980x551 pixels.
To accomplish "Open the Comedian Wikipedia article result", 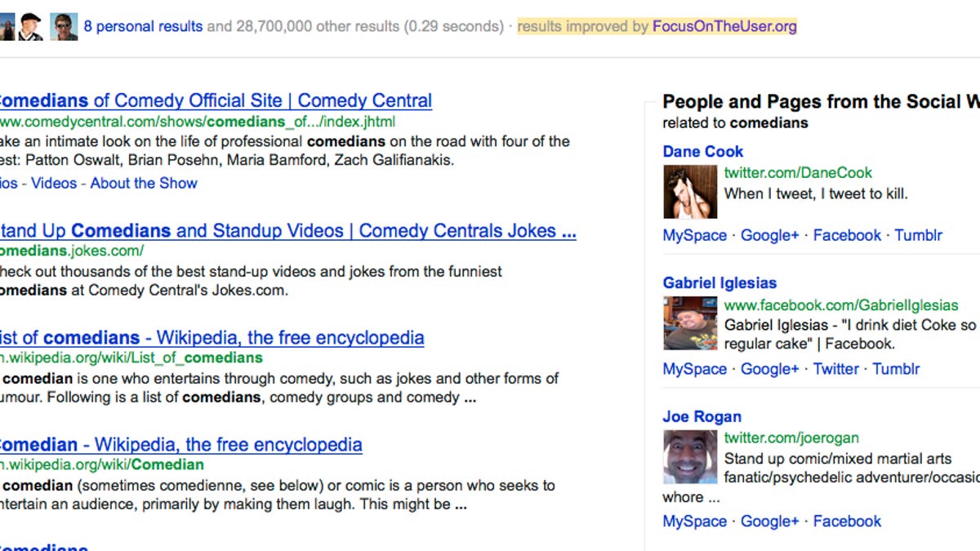I will 180,444.
